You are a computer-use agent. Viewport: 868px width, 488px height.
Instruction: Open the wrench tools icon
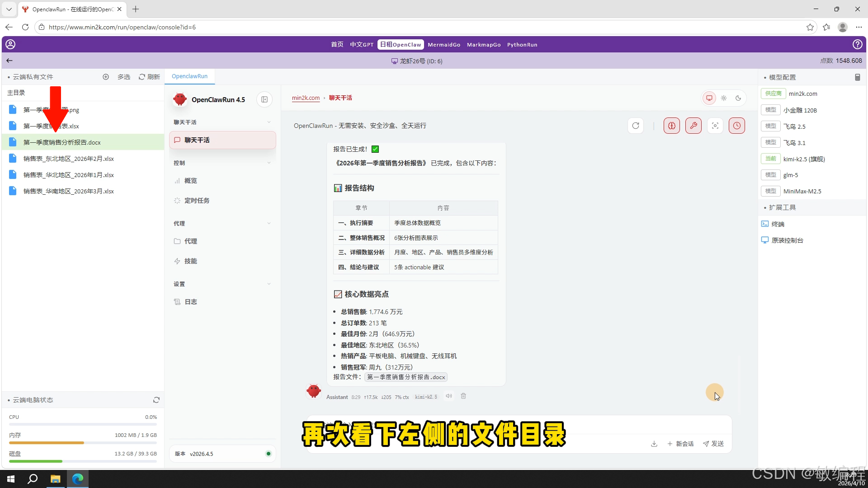point(693,126)
